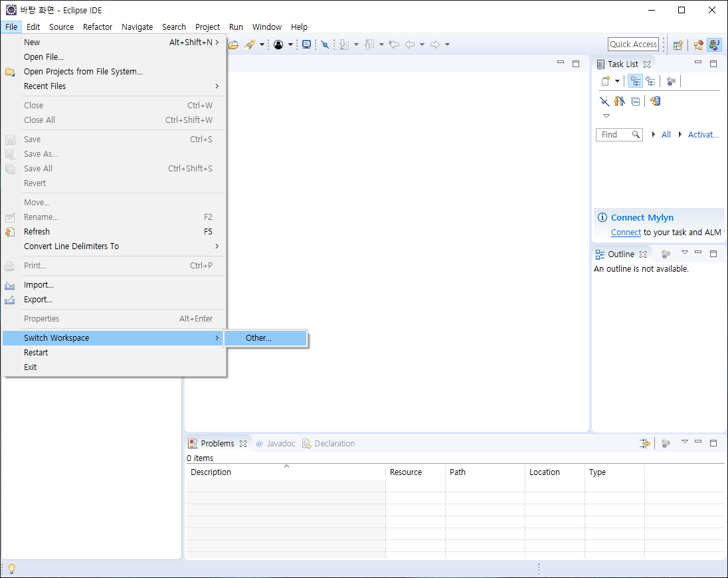Screen dimensions: 728x578
Task: Expand the All working set dropdown
Action: 654,135
